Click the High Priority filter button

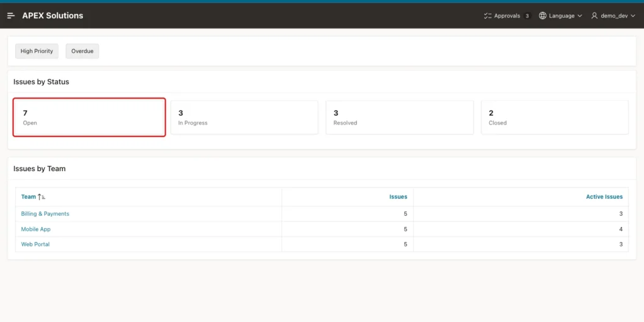pos(37,52)
